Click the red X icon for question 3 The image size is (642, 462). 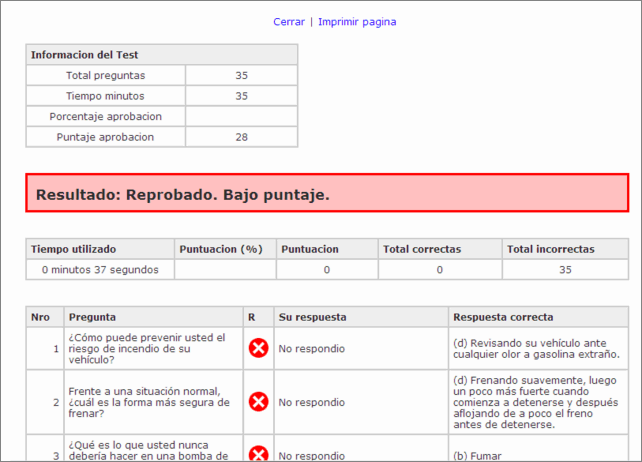tap(258, 453)
